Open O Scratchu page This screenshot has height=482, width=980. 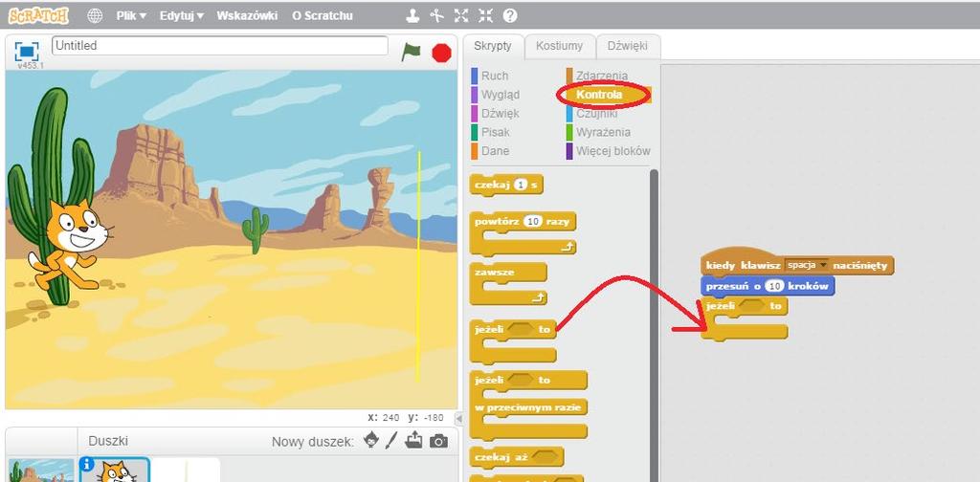point(322,15)
